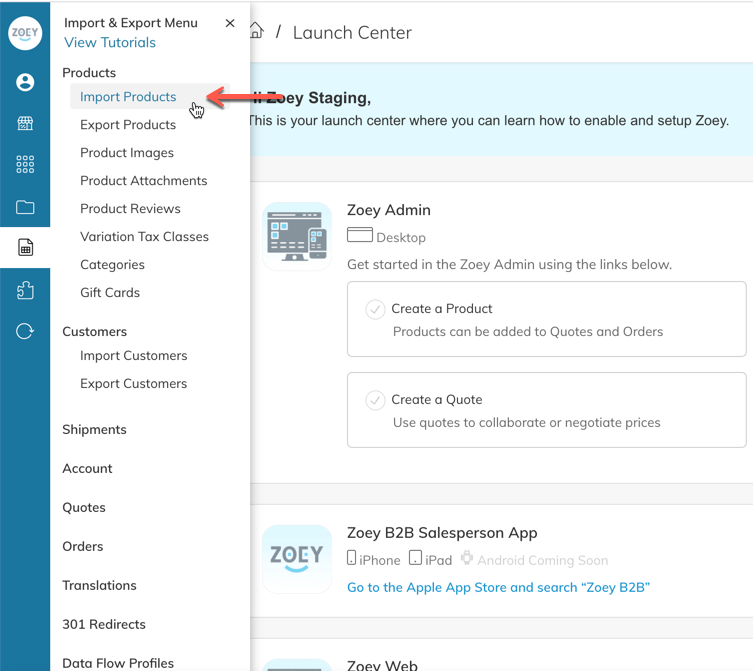Click the Zoey Admin desktop illustration
This screenshot has width=753, height=671.
pos(297,236)
